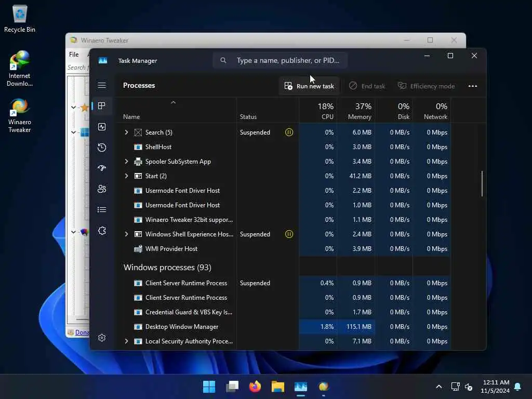
Task: Open the Task Manager hamburger navigation menu
Action: pyautogui.click(x=102, y=85)
